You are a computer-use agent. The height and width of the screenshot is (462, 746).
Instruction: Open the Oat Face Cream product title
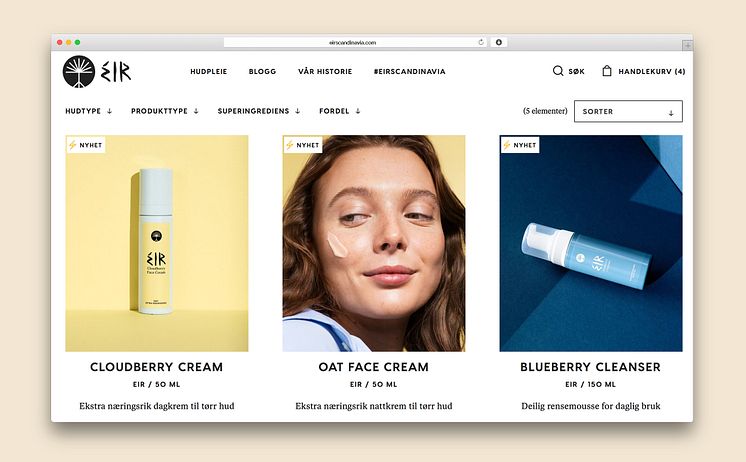click(x=373, y=367)
